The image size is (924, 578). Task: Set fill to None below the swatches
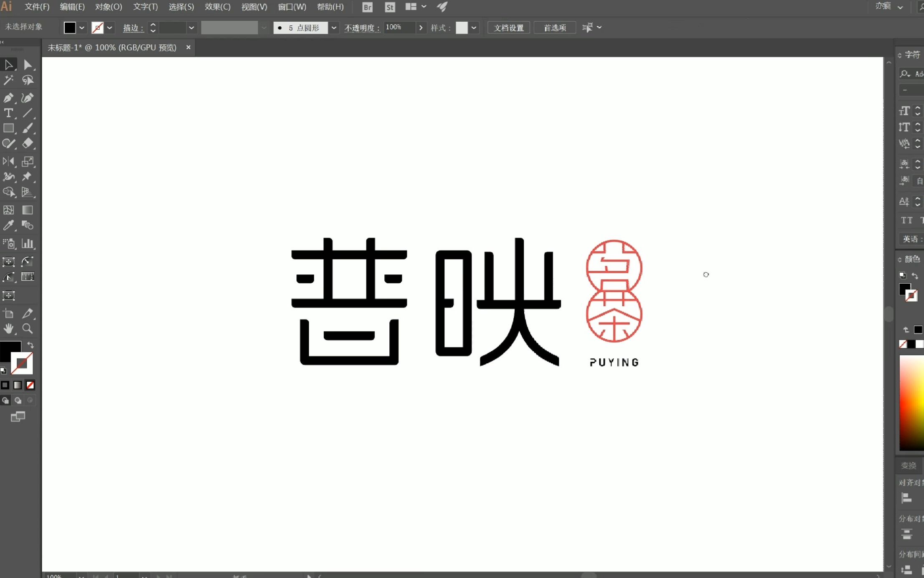tap(30, 385)
